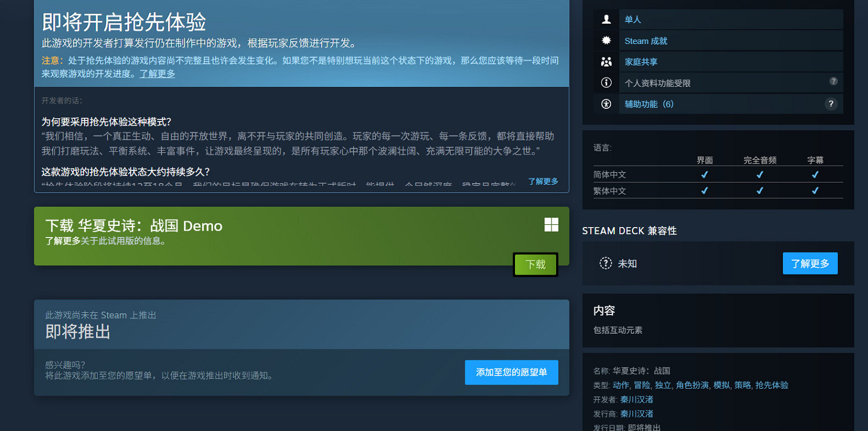Click 了解更多 link about demo information

tap(62, 241)
